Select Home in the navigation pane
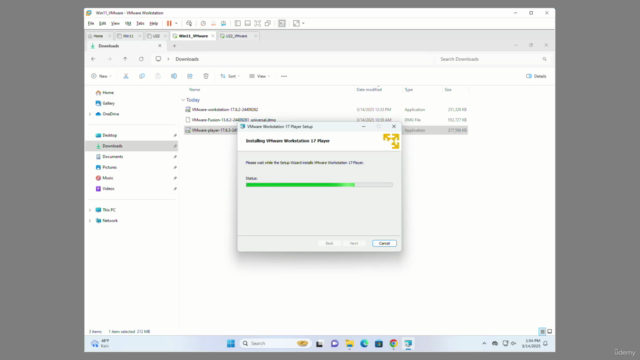The image size is (640, 360). pos(104,93)
